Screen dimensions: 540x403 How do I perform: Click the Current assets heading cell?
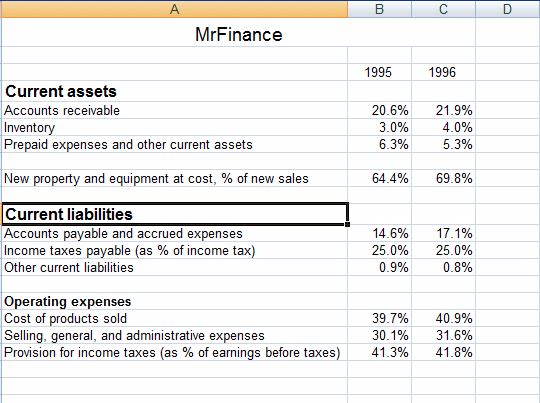tap(175, 91)
